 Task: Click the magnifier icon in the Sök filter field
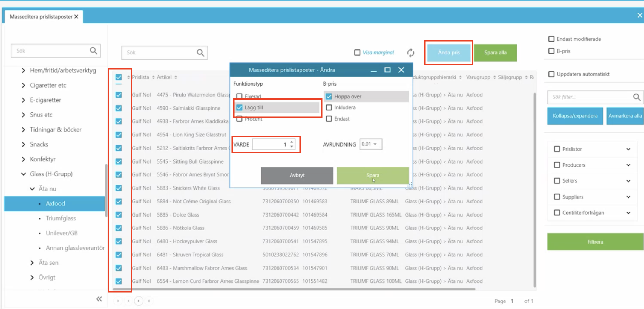(637, 97)
